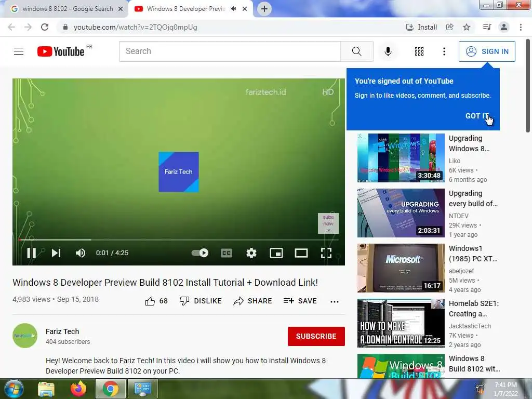Turn on closed captions

(227, 253)
